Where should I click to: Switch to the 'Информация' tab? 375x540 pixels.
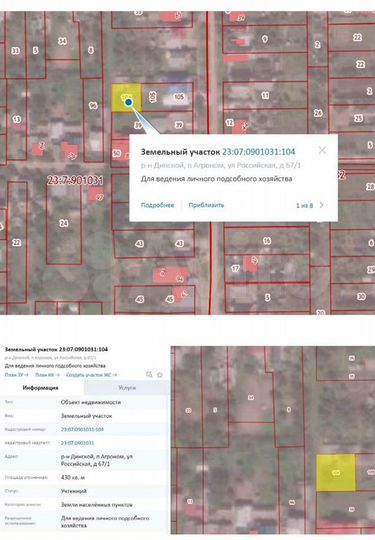pyautogui.click(x=41, y=388)
